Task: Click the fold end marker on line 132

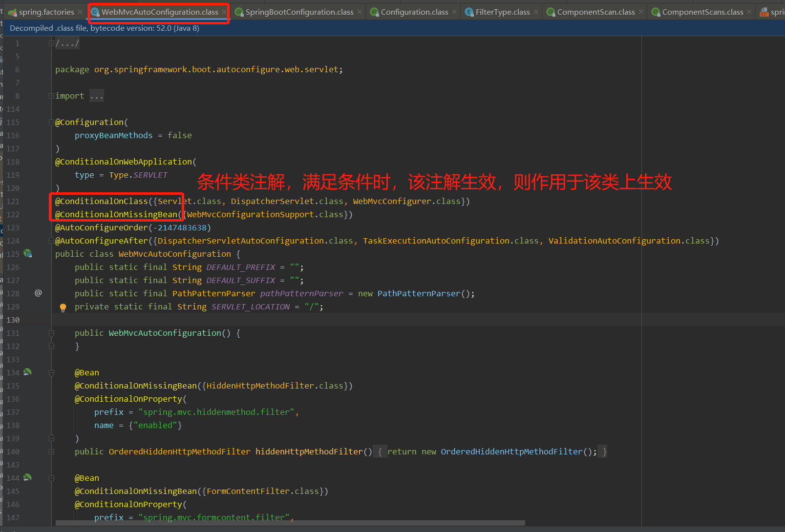Action: click(x=51, y=347)
